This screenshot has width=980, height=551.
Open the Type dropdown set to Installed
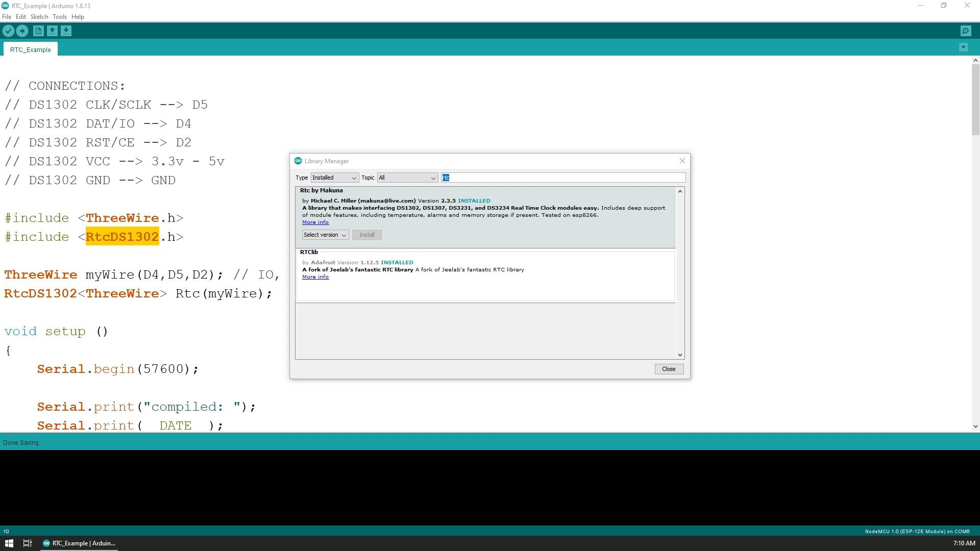(334, 178)
